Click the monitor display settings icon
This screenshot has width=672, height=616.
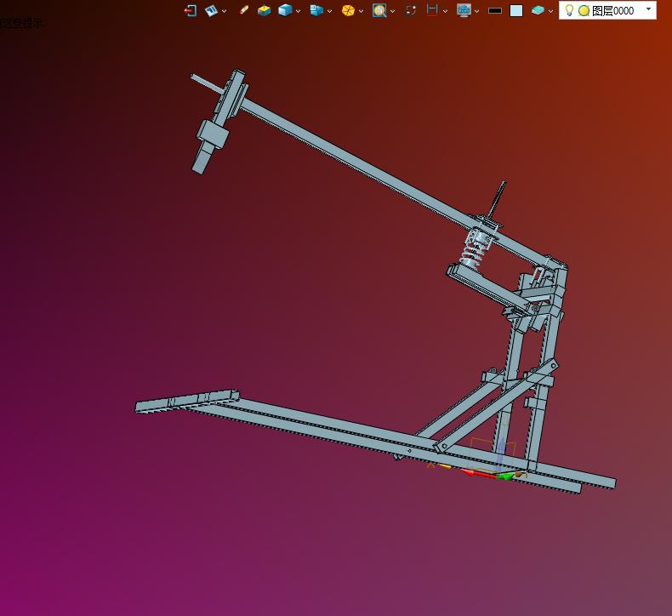coord(464,10)
